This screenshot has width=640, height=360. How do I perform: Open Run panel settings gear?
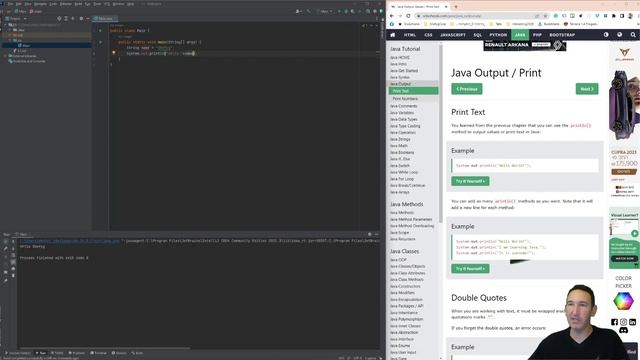pyautogui.click(x=370, y=234)
